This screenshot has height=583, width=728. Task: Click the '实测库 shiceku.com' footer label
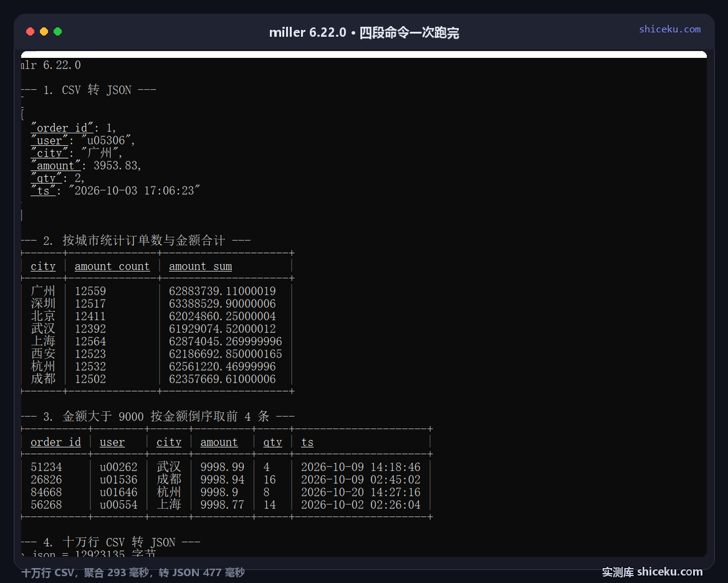(x=652, y=572)
